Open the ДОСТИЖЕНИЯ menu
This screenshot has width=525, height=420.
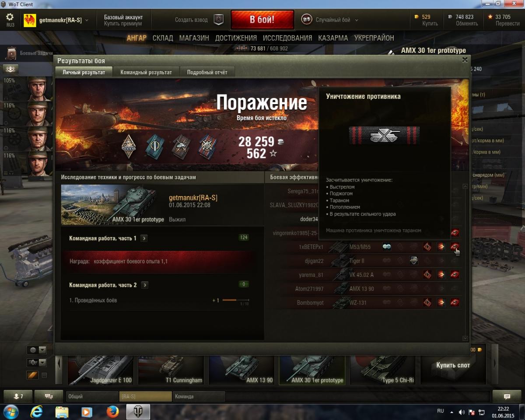tap(236, 38)
